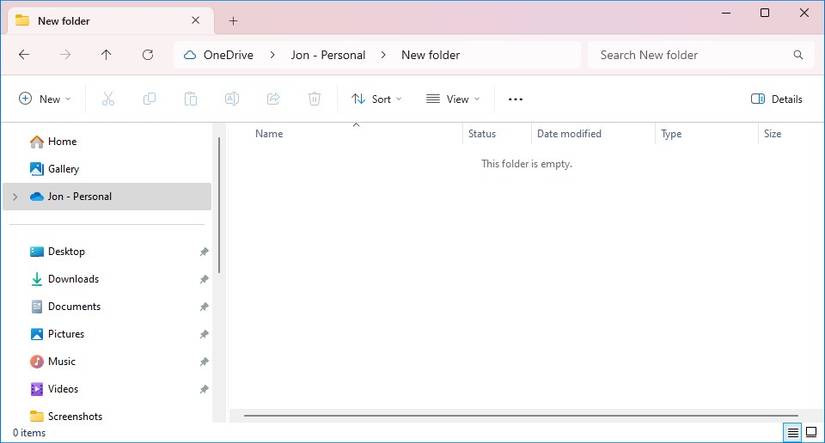
Task: Open the Sort dropdown menu
Action: (x=376, y=99)
